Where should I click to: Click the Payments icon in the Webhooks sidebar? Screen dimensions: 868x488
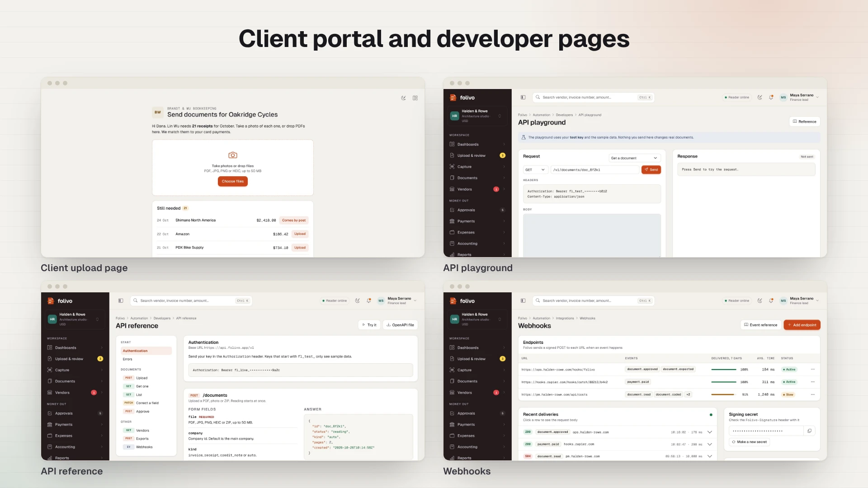tap(452, 424)
